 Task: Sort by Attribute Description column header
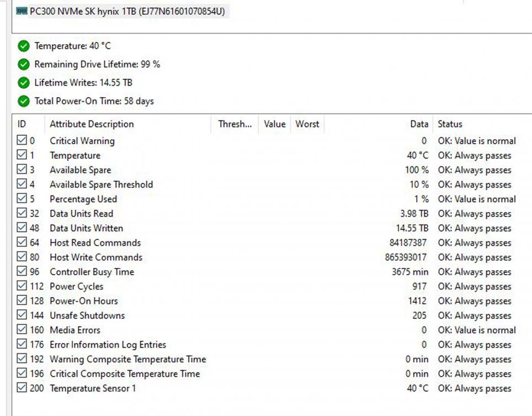point(92,124)
